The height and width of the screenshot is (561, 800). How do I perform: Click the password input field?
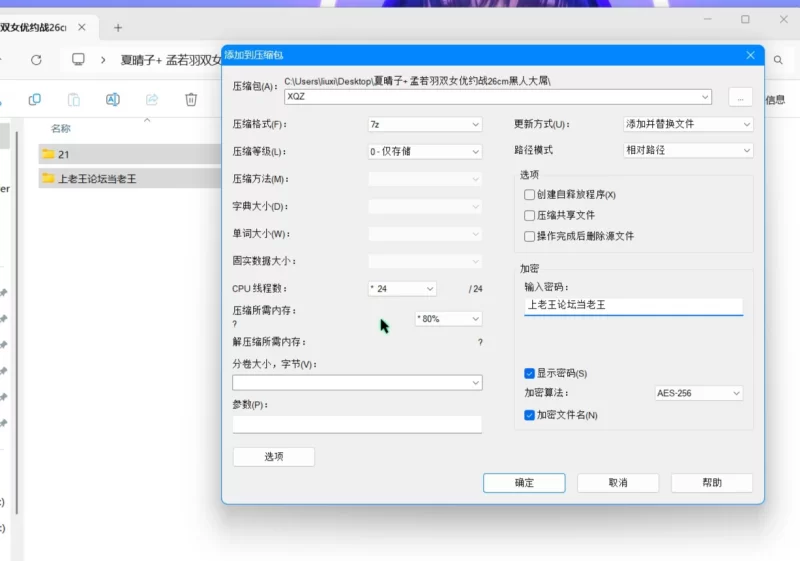[x=633, y=306]
